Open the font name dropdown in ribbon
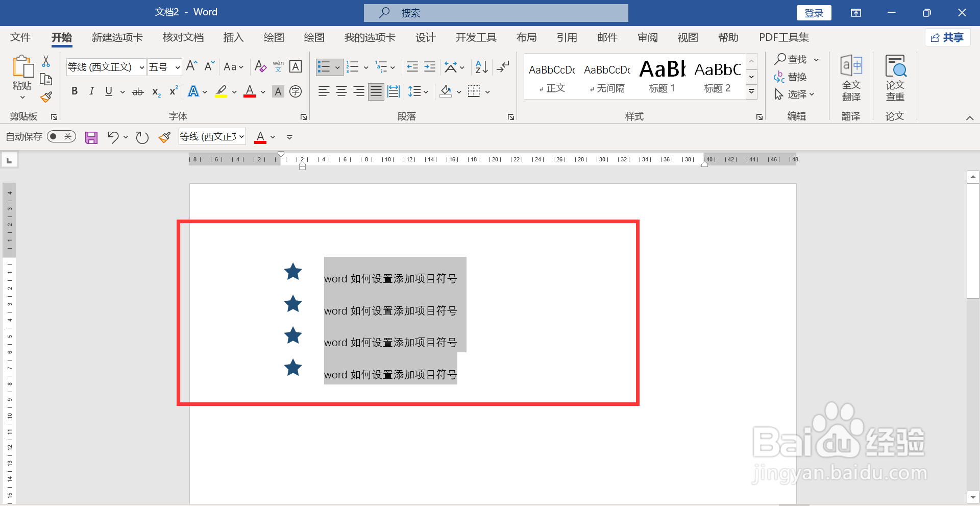 [142, 67]
